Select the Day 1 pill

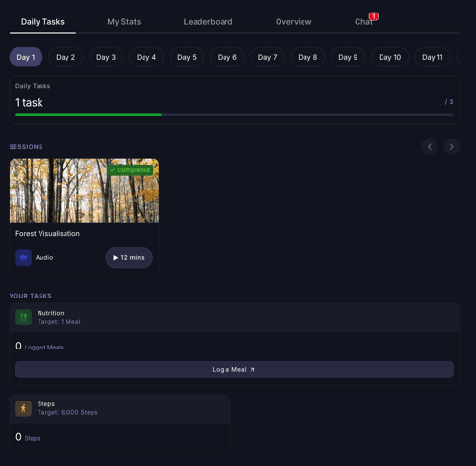tap(26, 57)
